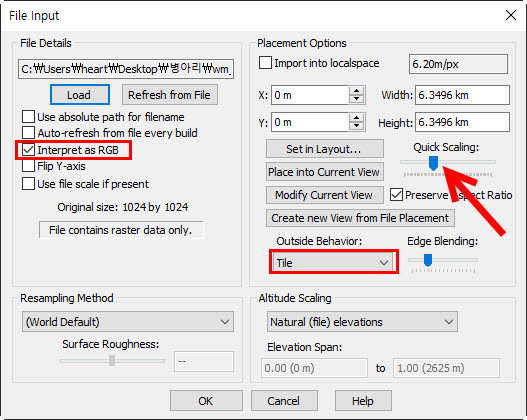The width and height of the screenshot is (527, 420).
Task: Click the Width field
Action: (462, 95)
